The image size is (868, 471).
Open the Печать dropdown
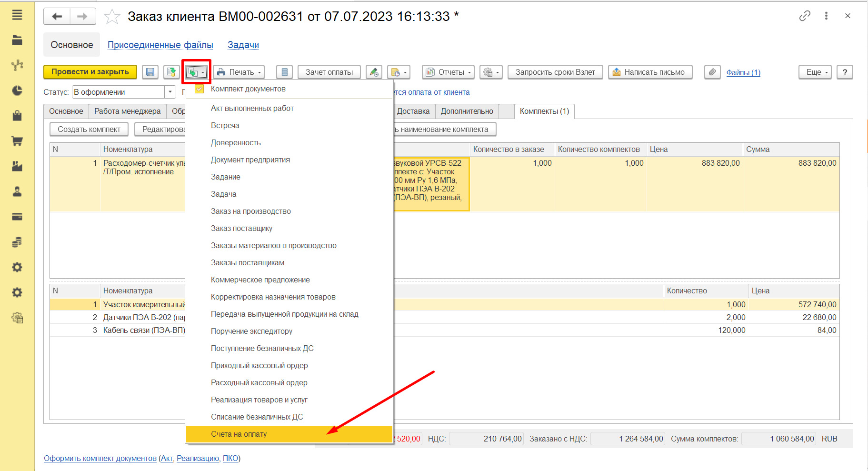tap(239, 72)
